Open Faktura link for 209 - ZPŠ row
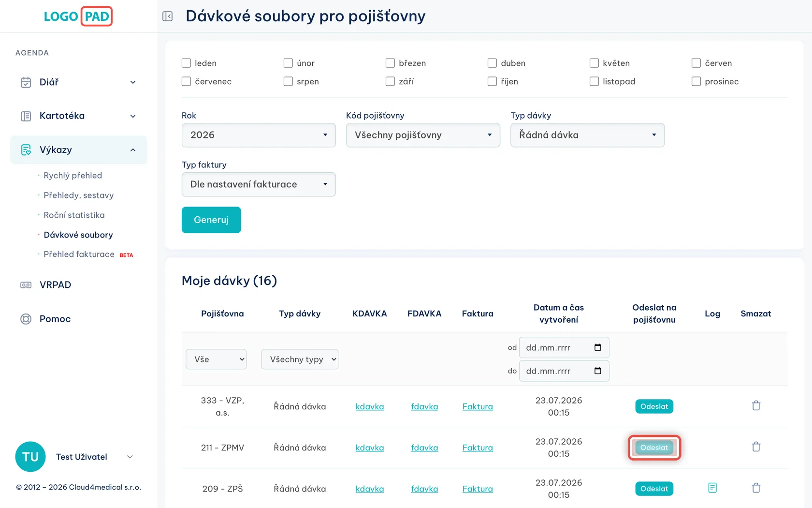The width and height of the screenshot is (812, 508). pyautogui.click(x=478, y=489)
